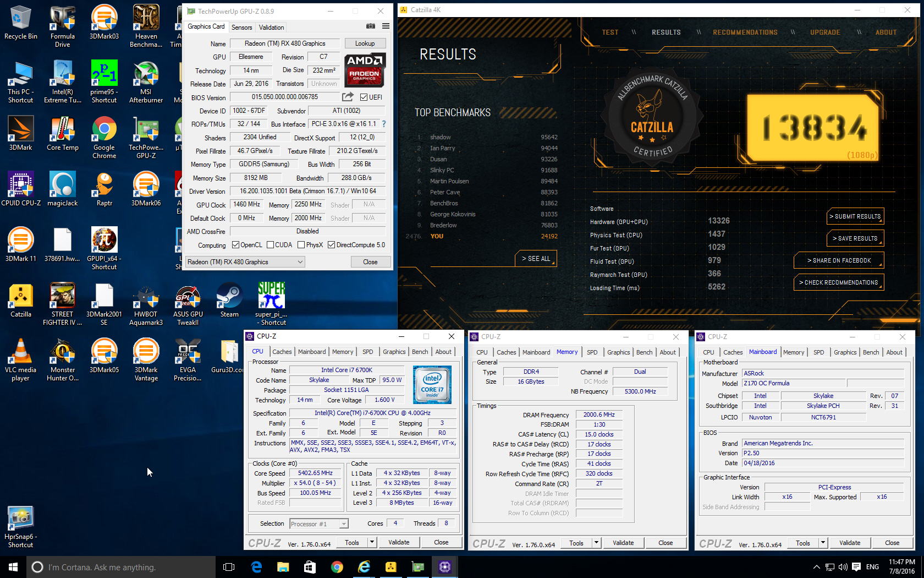Screen dimensions: 924x578
Task: Click taskbar clock showing 11:47 PM
Action: 902,566
